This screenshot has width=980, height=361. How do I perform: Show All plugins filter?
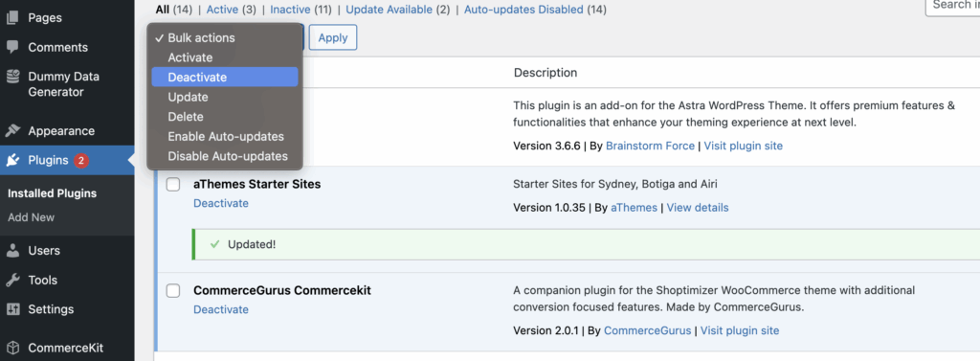(163, 10)
